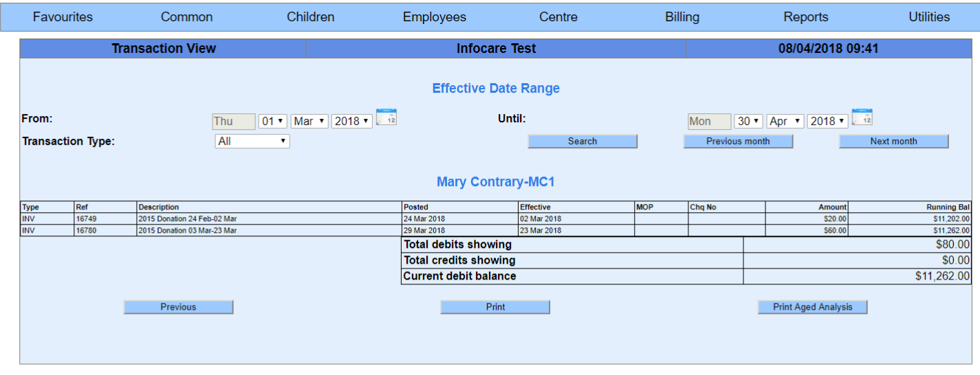Click the Search button
980x375 pixels.
582,141
